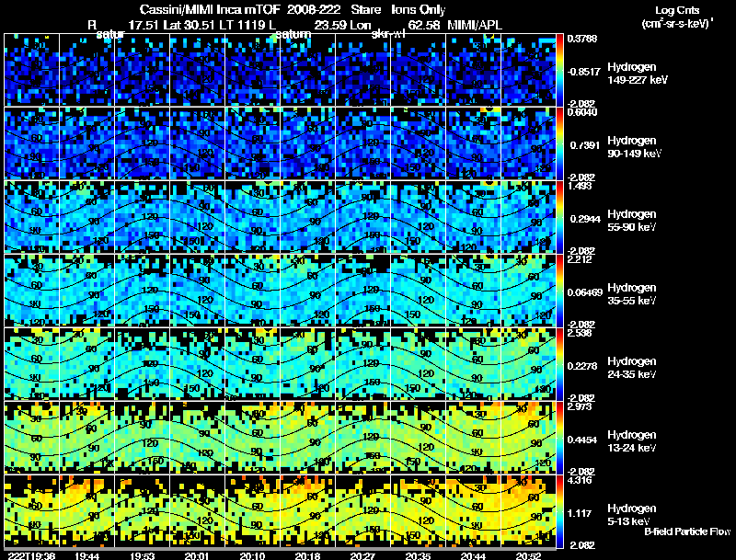This screenshot has height=560, width=736.
Task: Select the Hydrogen 55-90 keV label
Action: click(632, 221)
